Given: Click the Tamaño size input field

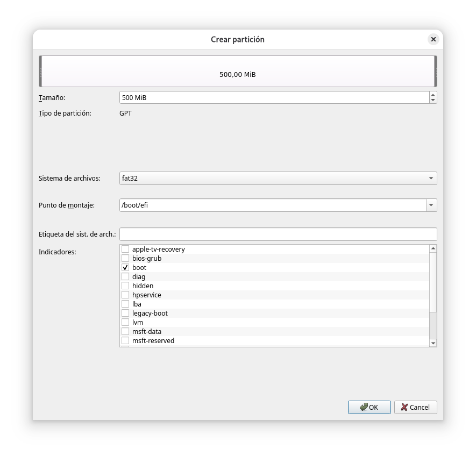Looking at the screenshot, I should [x=274, y=97].
